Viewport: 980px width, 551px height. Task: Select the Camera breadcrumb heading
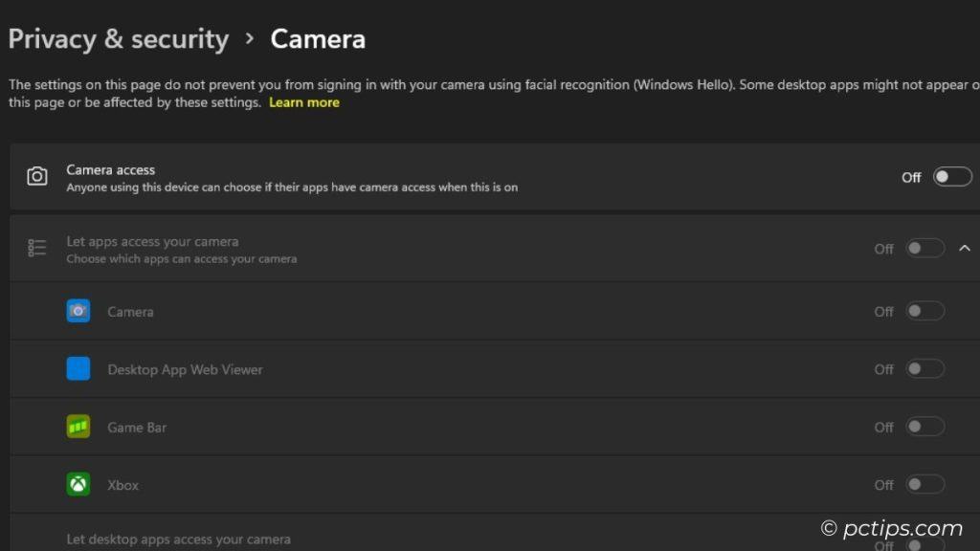(318, 39)
